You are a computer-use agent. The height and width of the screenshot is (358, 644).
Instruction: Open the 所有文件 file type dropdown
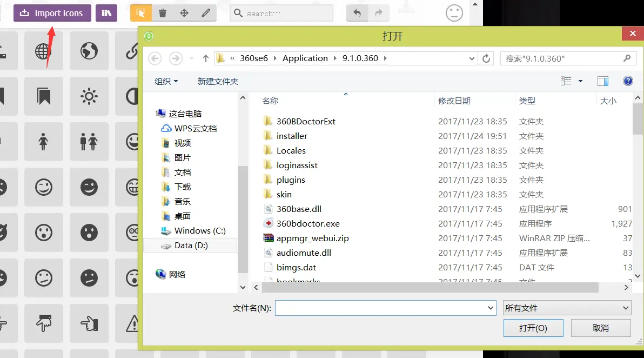pyautogui.click(x=567, y=308)
